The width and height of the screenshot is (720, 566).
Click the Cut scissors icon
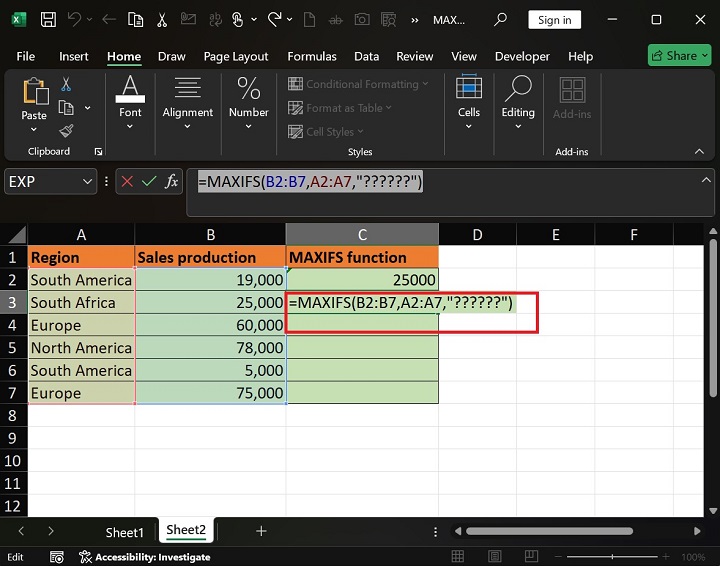click(66, 85)
